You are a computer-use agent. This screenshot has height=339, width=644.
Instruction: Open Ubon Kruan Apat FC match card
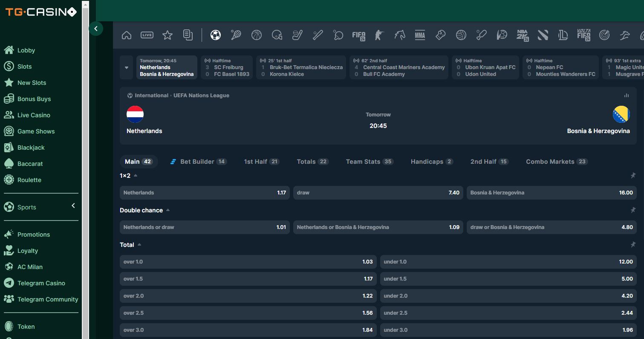[x=485, y=67]
